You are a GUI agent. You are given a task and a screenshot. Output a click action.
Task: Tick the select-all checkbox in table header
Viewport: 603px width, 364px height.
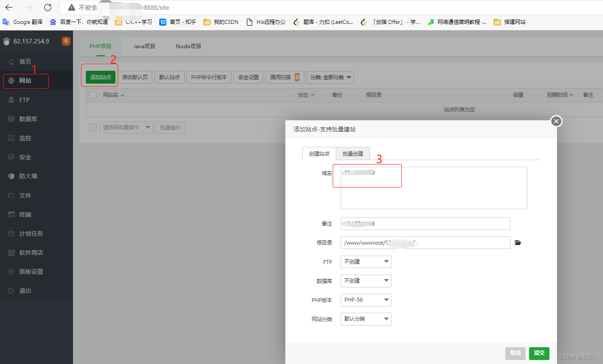click(x=93, y=95)
